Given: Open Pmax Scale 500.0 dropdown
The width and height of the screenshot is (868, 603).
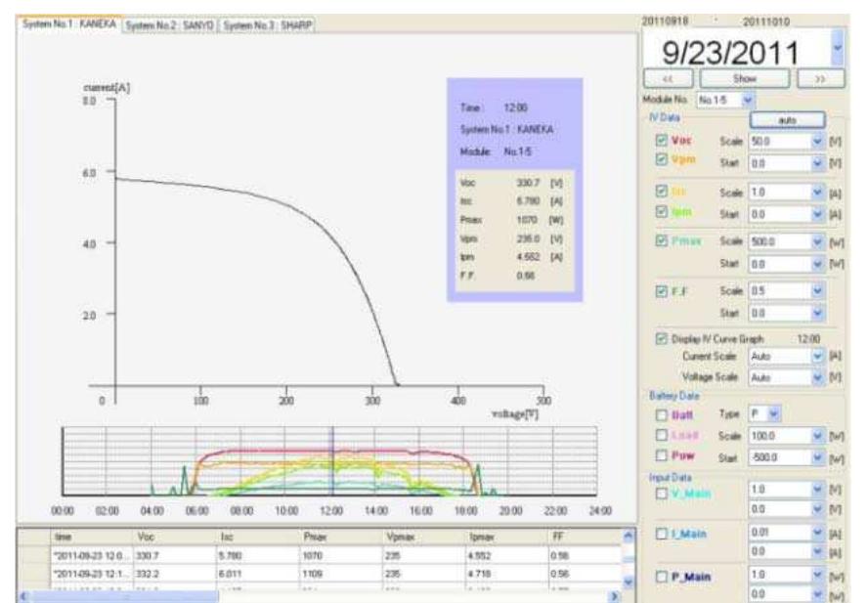Looking at the screenshot, I should click(817, 242).
